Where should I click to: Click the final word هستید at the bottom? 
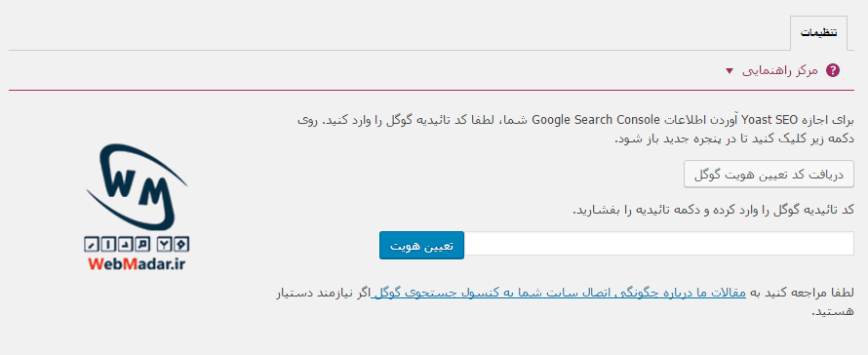pos(832,312)
